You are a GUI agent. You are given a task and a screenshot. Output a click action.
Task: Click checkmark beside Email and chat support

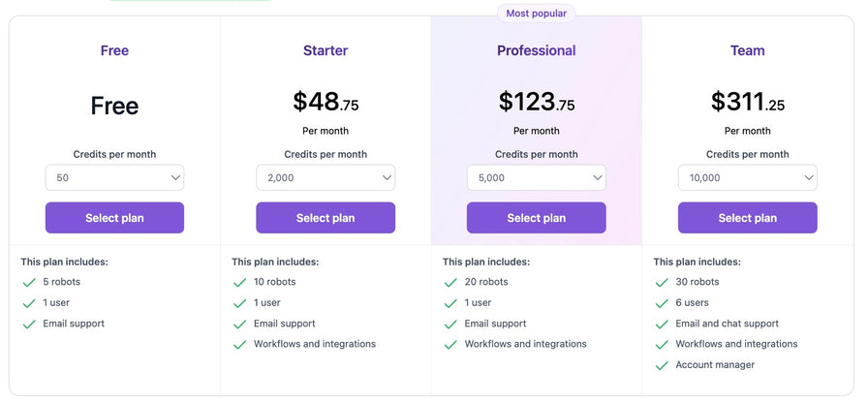662,324
